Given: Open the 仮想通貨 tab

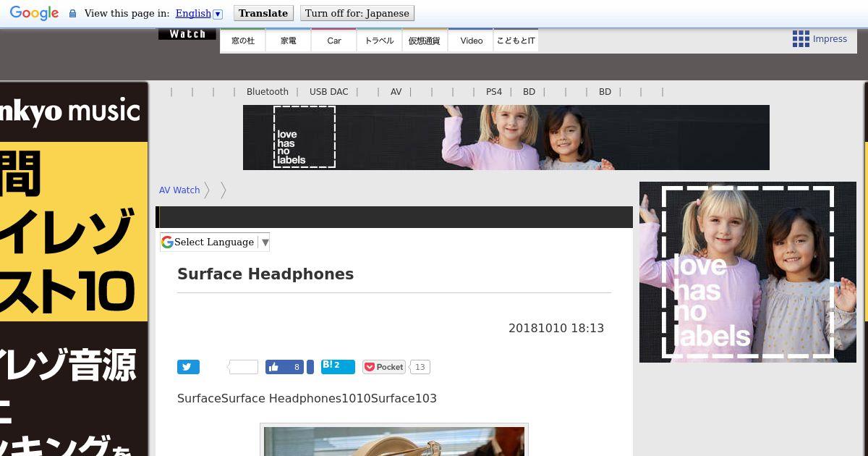Looking at the screenshot, I should click(425, 41).
